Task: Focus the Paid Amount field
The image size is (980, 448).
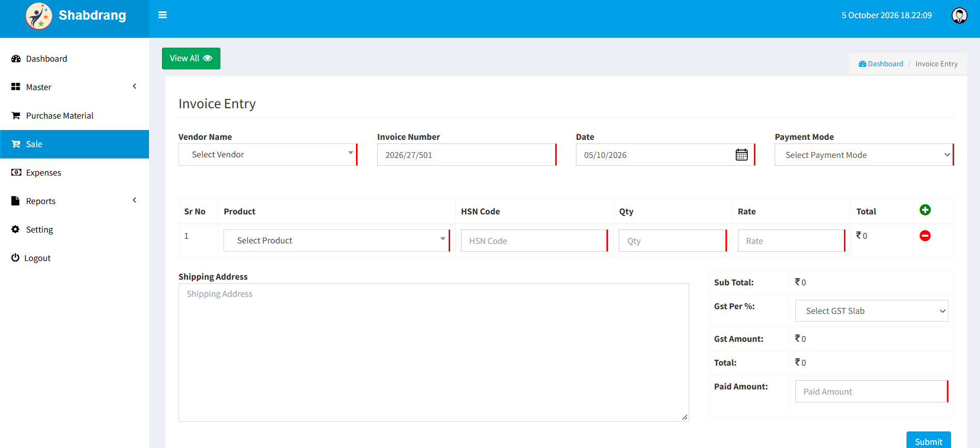Action: (x=872, y=392)
